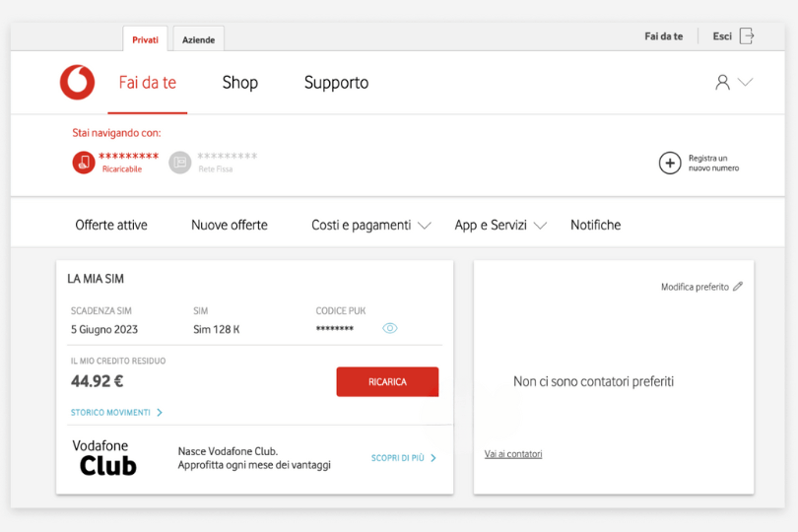
Task: Click the red RICARICA button
Action: [x=387, y=382]
